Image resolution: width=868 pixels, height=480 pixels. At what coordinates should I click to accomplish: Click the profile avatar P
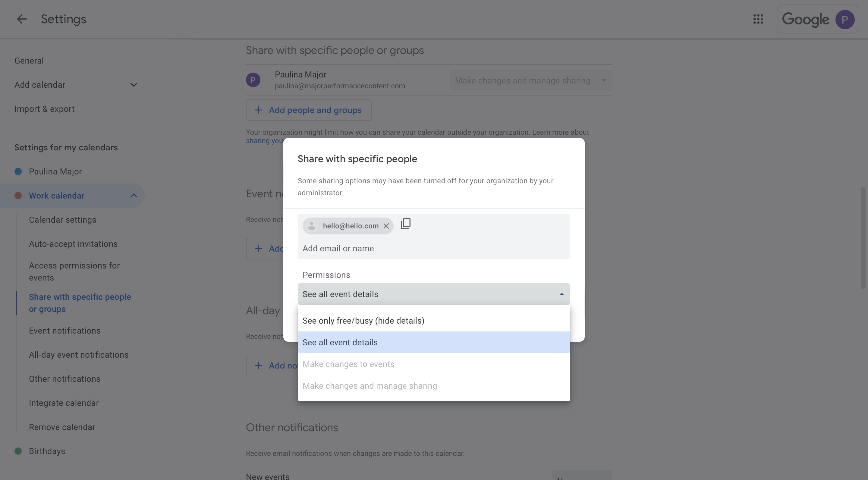pyautogui.click(x=844, y=19)
